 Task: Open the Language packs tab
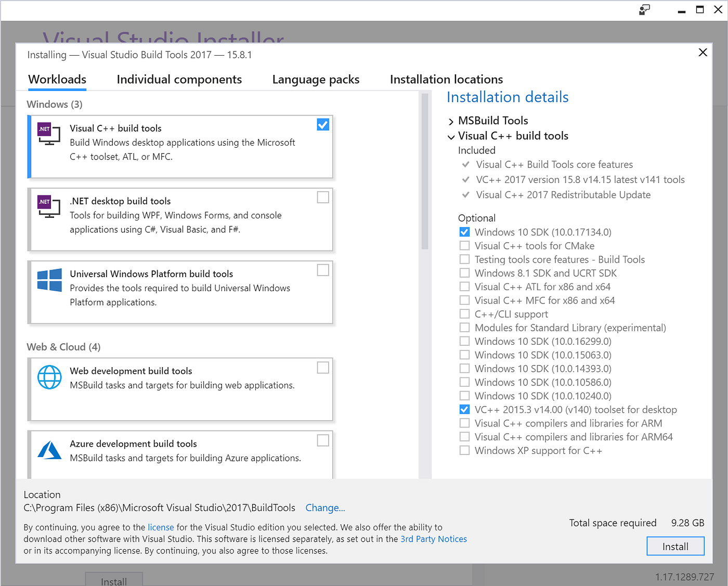pos(315,79)
